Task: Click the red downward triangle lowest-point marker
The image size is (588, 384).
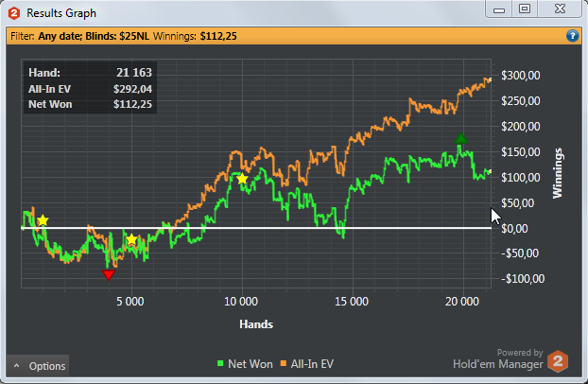Action: (x=109, y=275)
